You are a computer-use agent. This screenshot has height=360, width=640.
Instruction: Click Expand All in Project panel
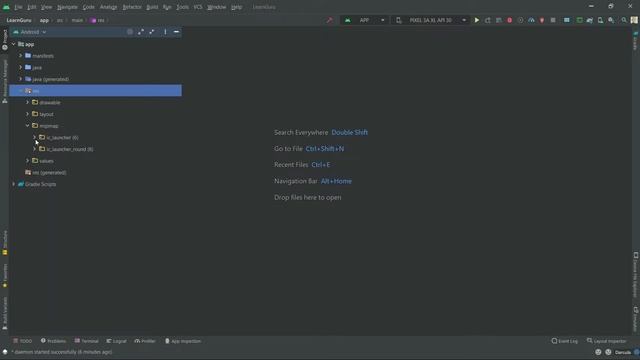(x=141, y=32)
